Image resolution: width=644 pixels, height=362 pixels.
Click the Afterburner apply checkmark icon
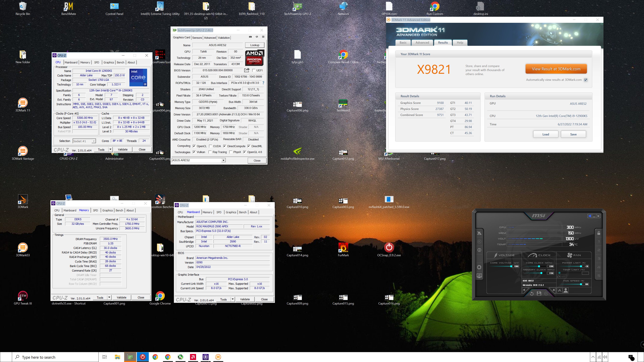[x=546, y=294]
